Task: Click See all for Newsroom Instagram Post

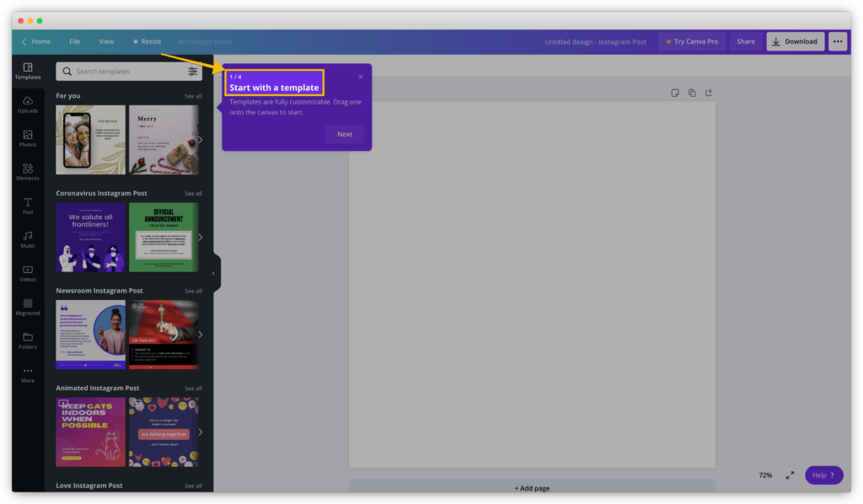Action: [193, 291]
